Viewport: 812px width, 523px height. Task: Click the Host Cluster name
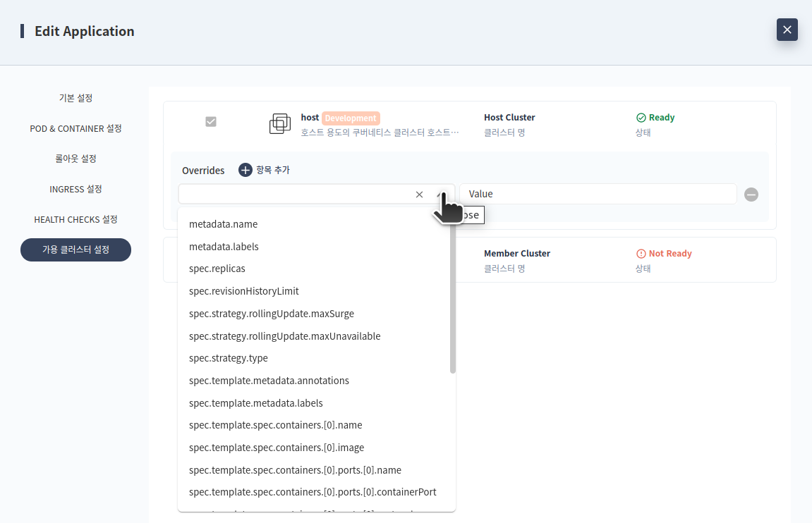pyautogui.click(x=509, y=118)
